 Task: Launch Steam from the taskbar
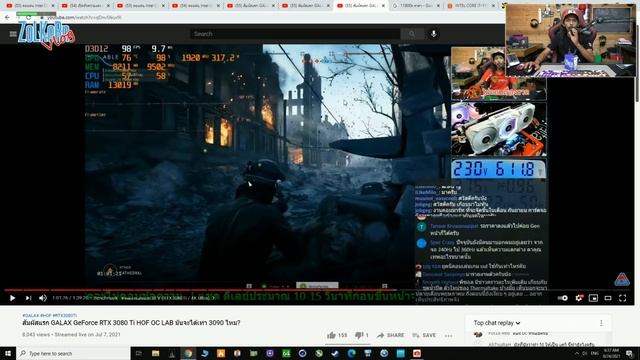click(x=335, y=353)
